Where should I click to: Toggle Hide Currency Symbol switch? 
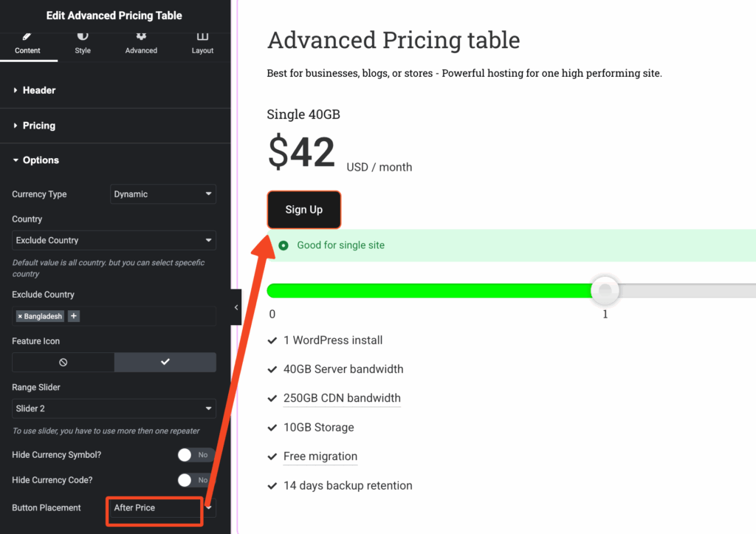point(196,455)
